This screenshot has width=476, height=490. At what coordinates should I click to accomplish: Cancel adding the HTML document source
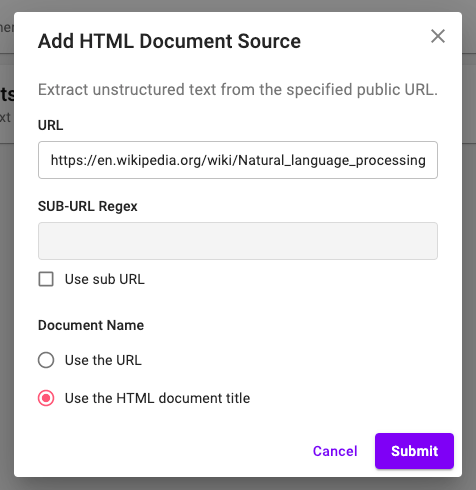click(335, 451)
